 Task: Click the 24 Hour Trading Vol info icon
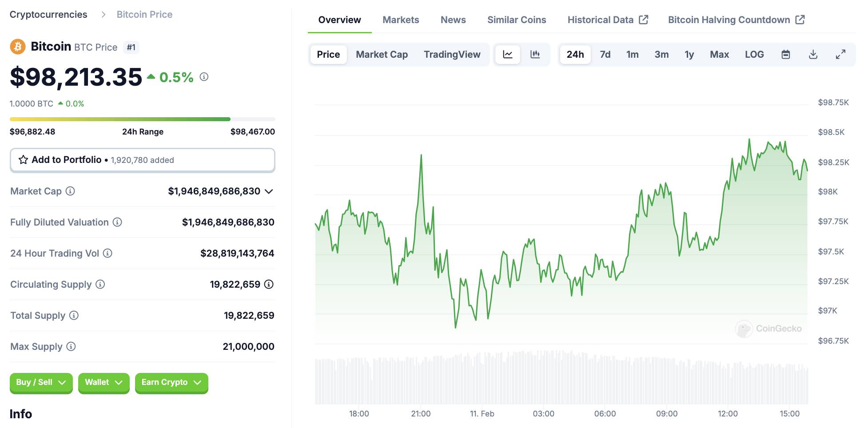coord(108,253)
